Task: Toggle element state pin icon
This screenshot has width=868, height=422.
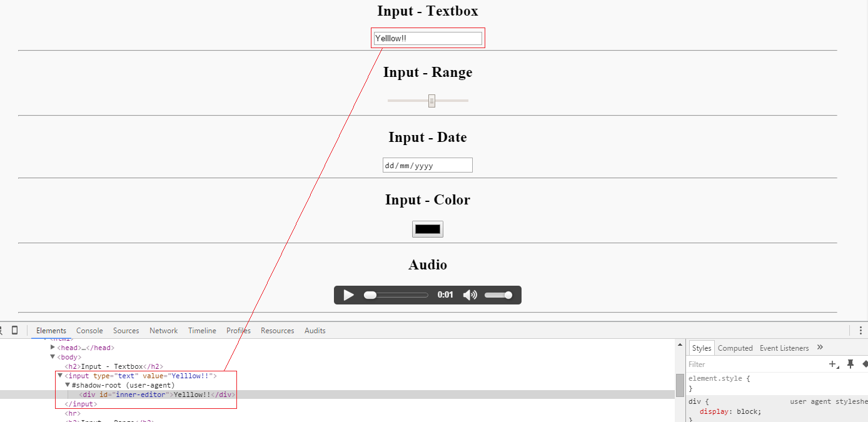Action: pos(850,364)
